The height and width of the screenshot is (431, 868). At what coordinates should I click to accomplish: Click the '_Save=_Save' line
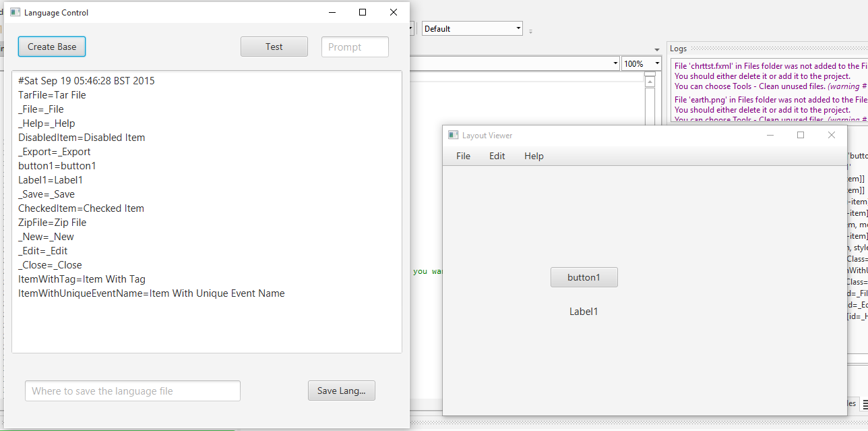[46, 194]
